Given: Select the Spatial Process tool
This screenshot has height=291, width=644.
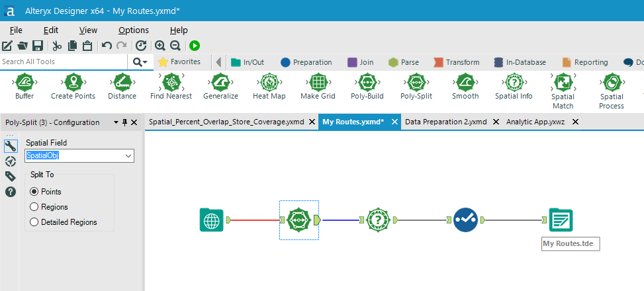Looking at the screenshot, I should (x=612, y=91).
